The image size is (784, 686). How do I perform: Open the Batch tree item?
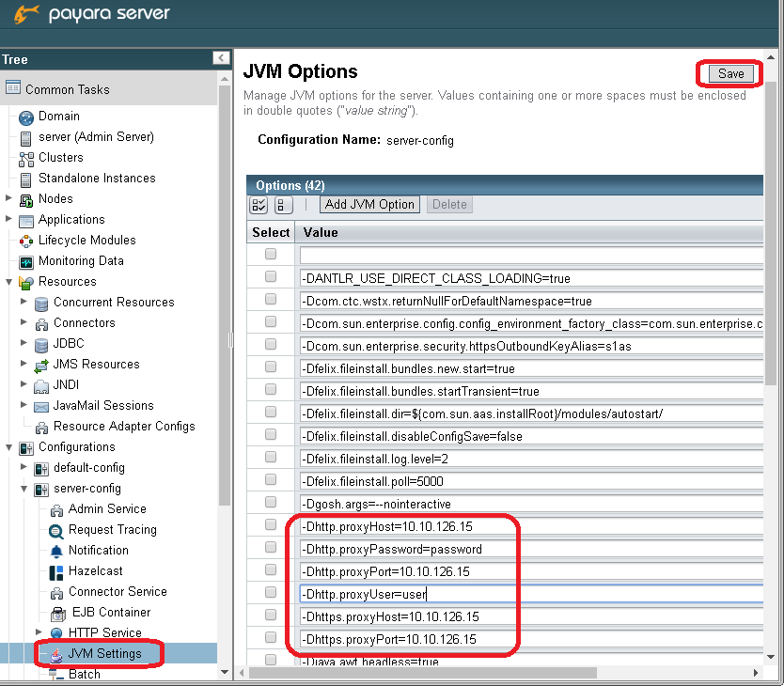(x=85, y=674)
